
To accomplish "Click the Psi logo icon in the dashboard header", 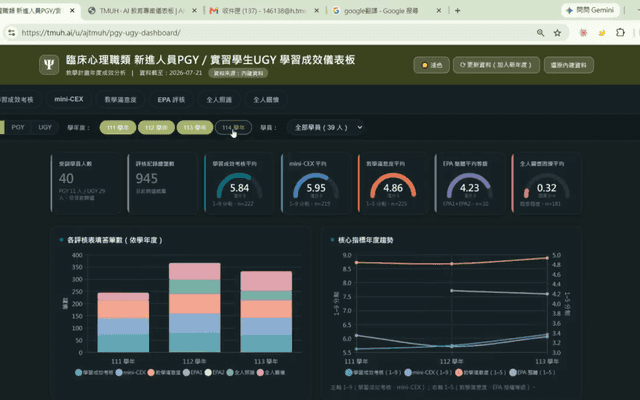I will click(49, 64).
